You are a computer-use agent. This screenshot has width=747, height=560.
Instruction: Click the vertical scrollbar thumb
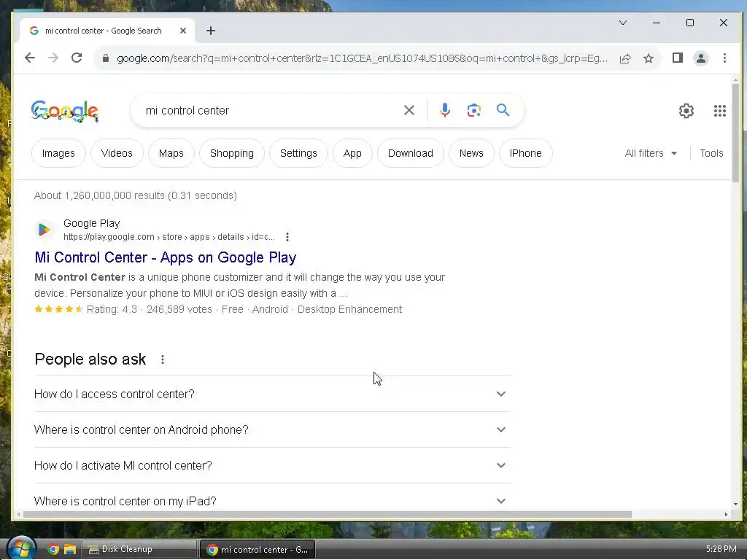pos(735,133)
